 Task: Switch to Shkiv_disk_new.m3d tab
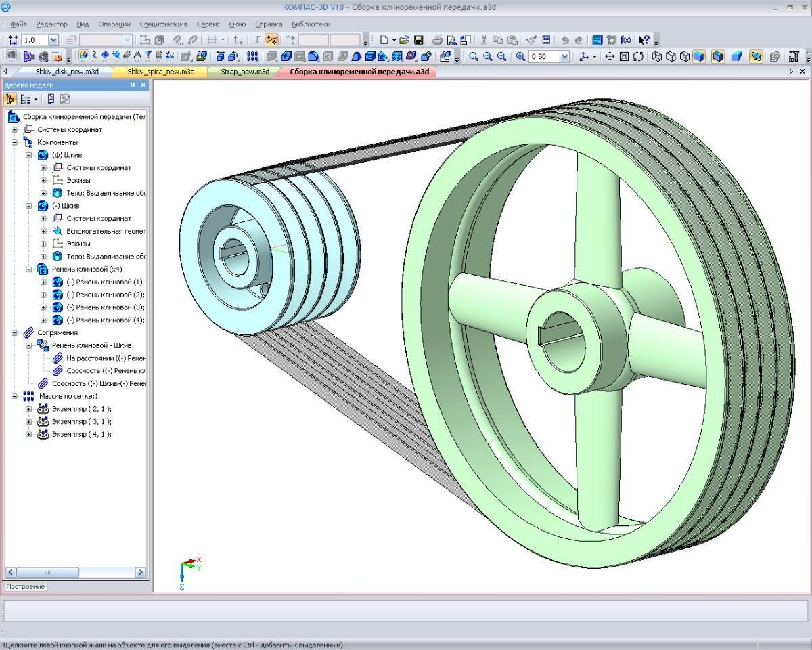(68, 71)
